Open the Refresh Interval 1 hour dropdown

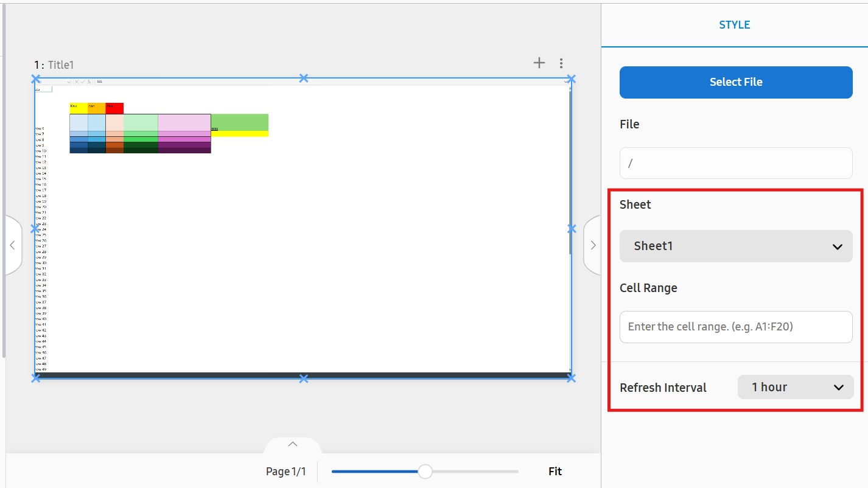pyautogui.click(x=795, y=388)
